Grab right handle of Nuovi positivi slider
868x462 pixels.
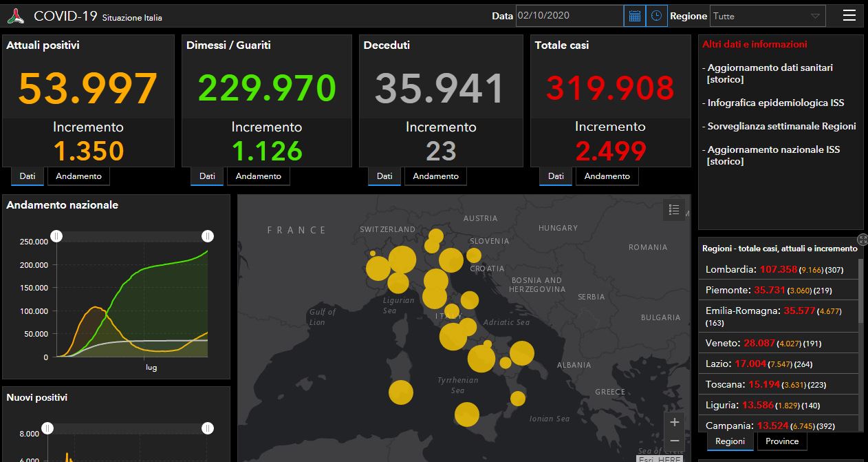pyautogui.click(x=207, y=428)
